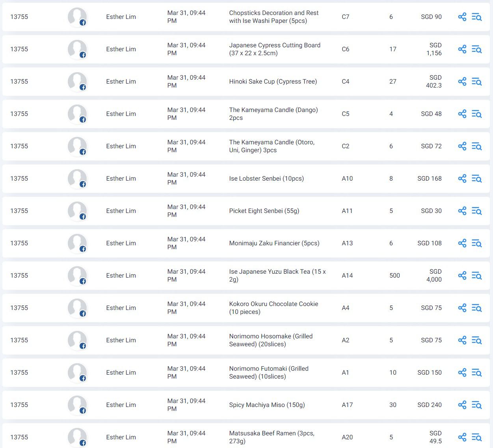Share the Matsusaka Beef Ramen order

[462, 437]
